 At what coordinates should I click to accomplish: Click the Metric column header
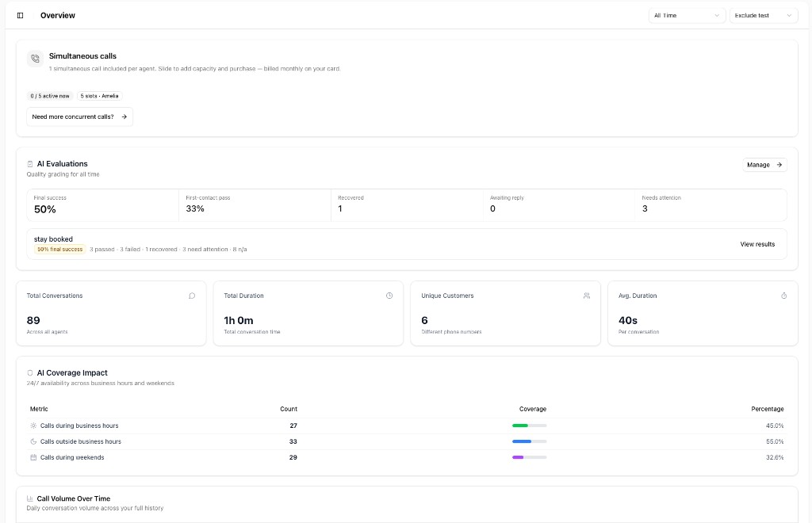coord(39,409)
